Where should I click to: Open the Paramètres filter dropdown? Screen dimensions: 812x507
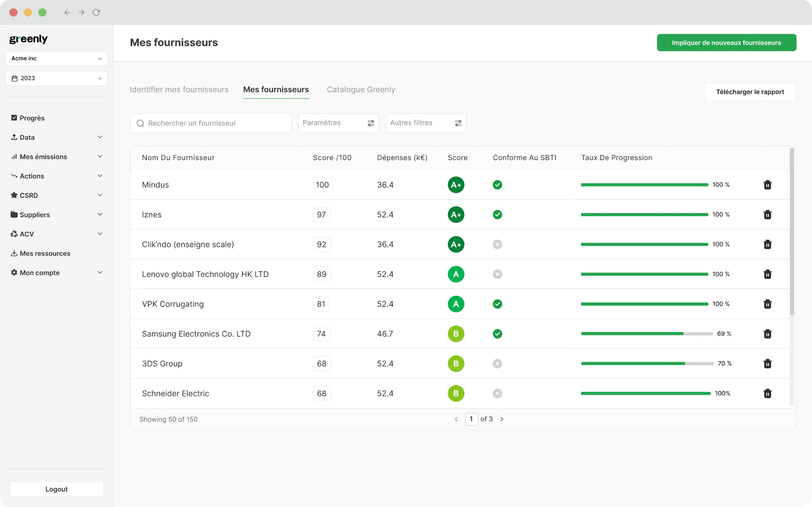pyautogui.click(x=338, y=123)
